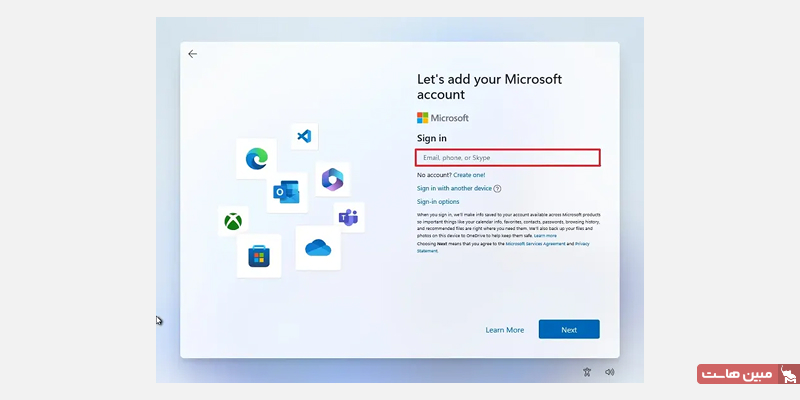The image size is (800, 400).
Task: Click the Sign in heading text
Action: pyautogui.click(x=432, y=138)
